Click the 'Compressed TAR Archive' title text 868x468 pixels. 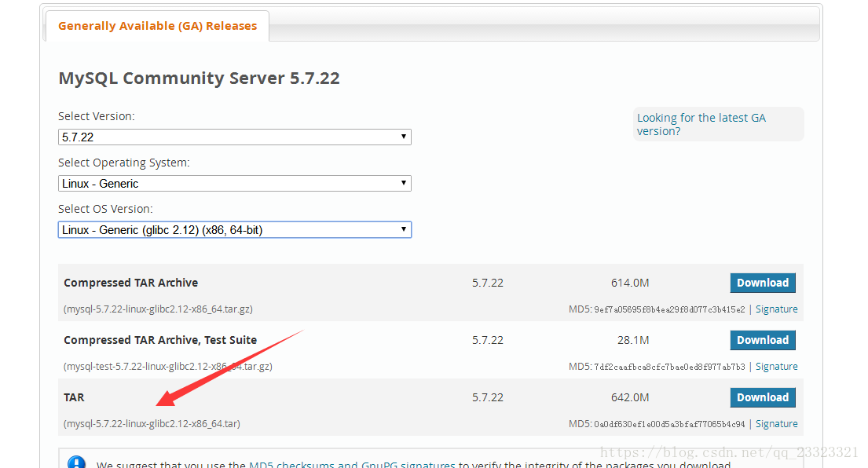point(130,283)
